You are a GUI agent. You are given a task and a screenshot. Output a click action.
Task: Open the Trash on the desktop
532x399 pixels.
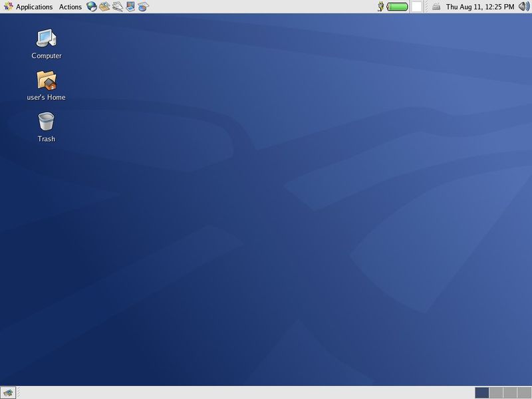pyautogui.click(x=45, y=126)
